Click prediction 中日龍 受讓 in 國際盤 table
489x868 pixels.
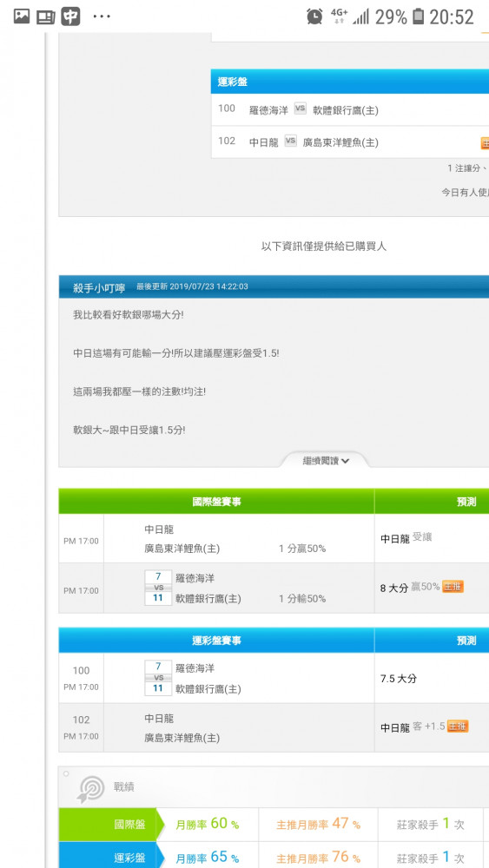[406, 538]
